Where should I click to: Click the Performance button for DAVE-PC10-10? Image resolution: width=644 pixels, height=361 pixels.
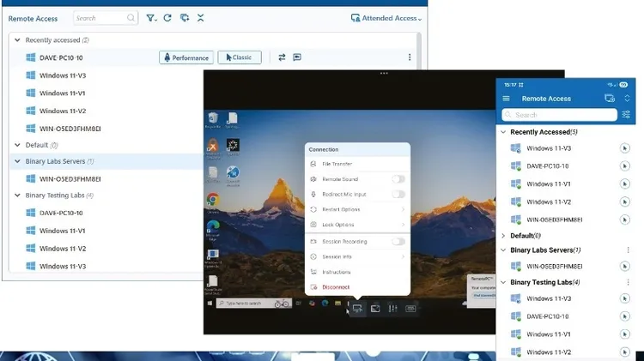coord(186,57)
